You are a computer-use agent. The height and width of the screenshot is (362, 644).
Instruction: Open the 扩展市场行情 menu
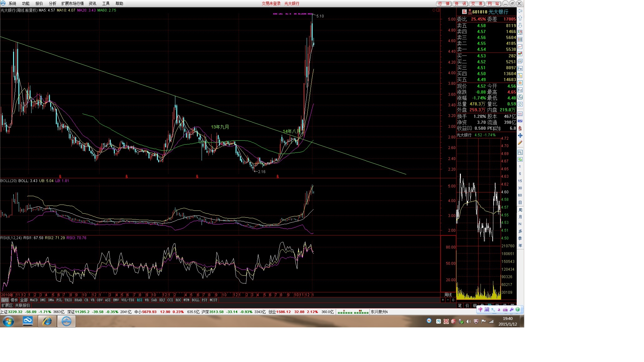coord(73,3)
